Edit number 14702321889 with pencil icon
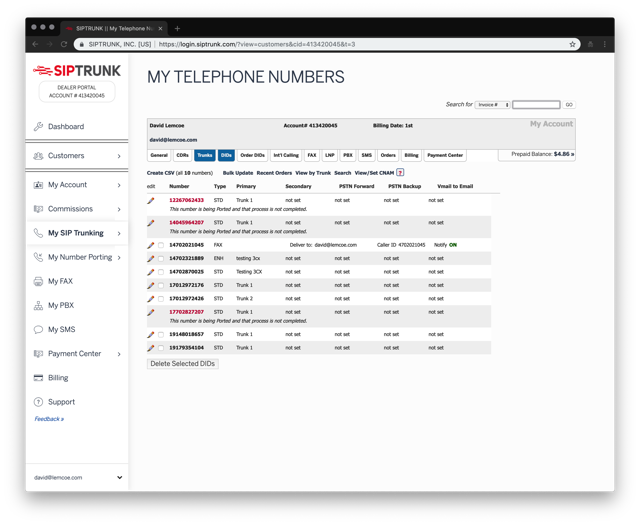Screen dimensions: 640x525 [x=151, y=259]
